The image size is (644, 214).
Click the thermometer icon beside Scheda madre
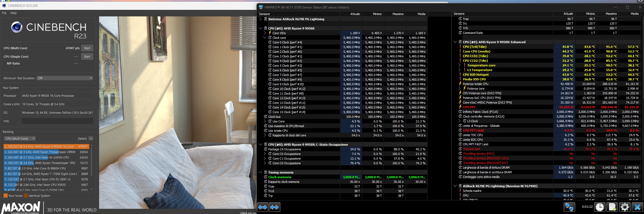[x=460, y=190]
